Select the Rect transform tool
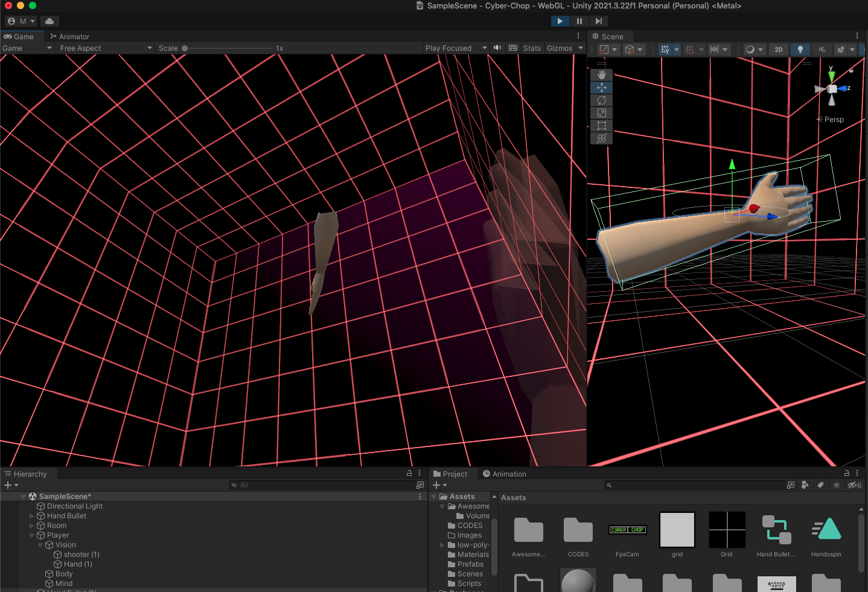This screenshot has width=868, height=592. [601, 126]
